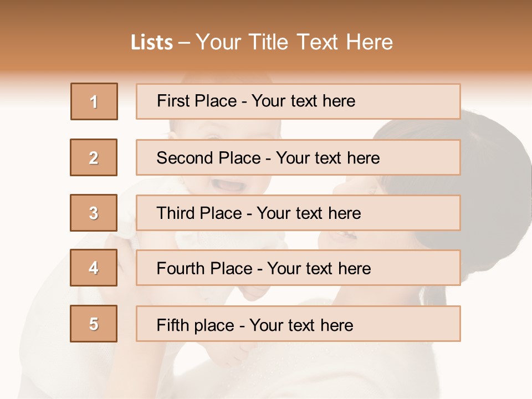
Task: Click the bold word 'Lists' in title
Action: (152, 43)
